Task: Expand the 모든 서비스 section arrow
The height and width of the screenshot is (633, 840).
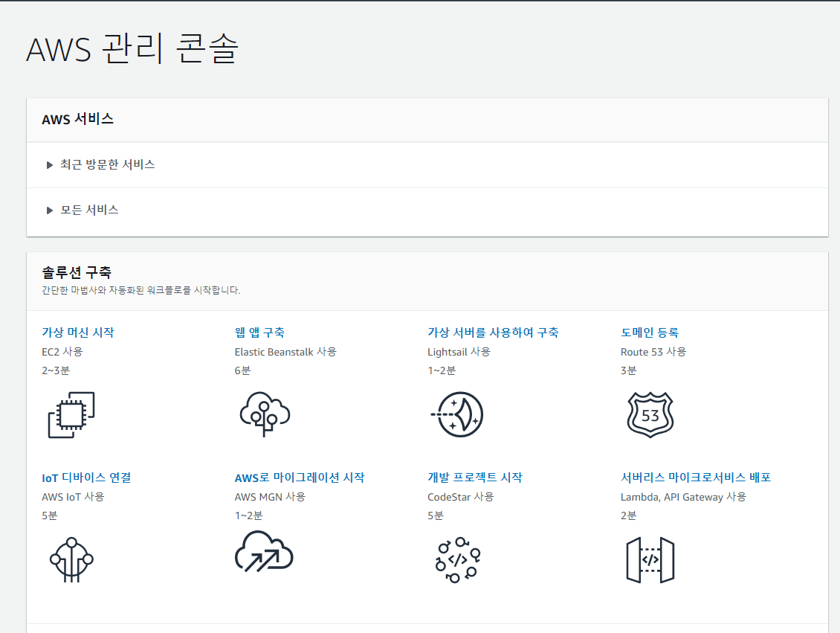Action: click(x=49, y=211)
